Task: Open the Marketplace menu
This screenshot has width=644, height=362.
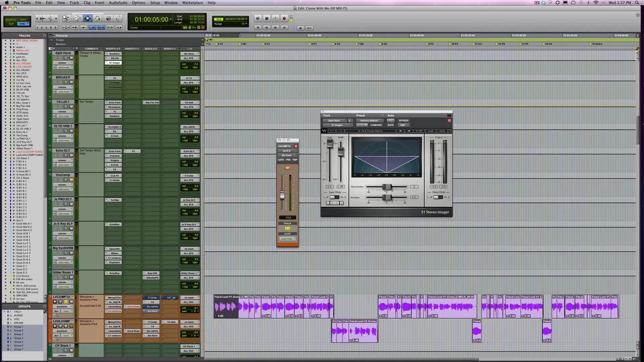Action: pyautogui.click(x=193, y=3)
